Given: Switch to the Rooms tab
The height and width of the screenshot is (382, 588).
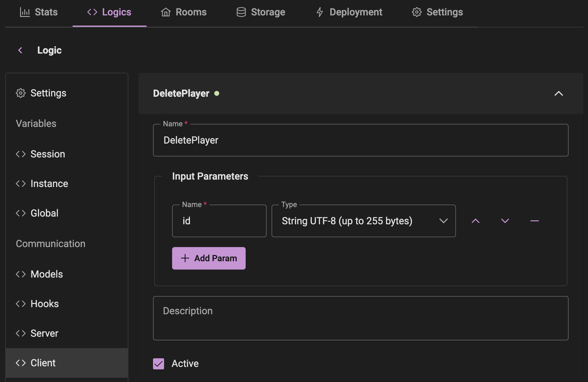Looking at the screenshot, I should 184,12.
